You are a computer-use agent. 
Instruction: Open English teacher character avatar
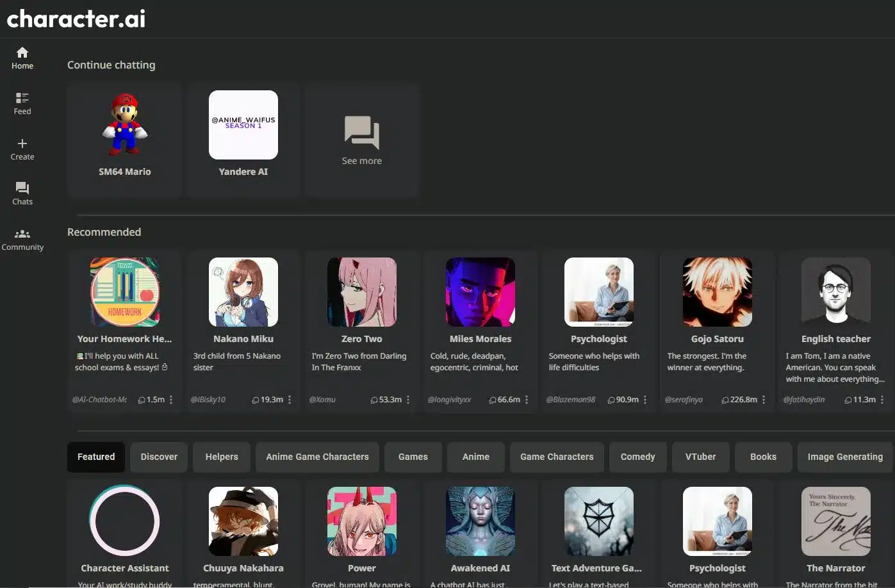(x=836, y=292)
